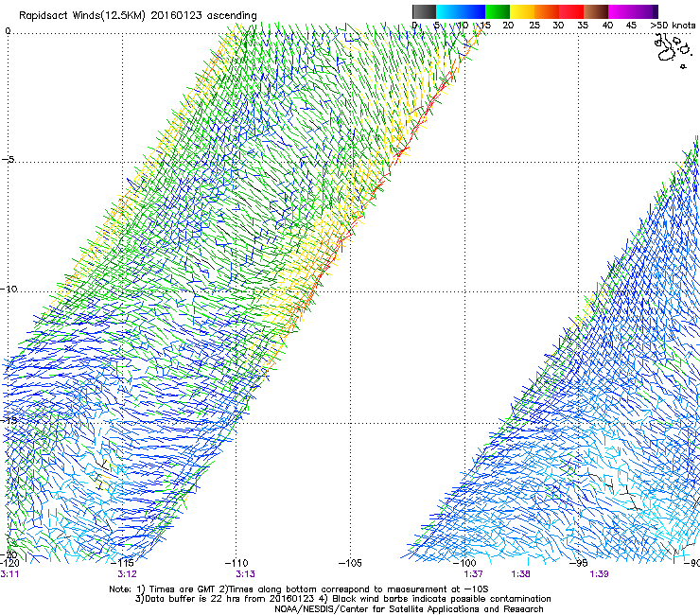Screen dimensions: 700x615
Task: Click the 3:11 swath time label
Action: point(9,574)
